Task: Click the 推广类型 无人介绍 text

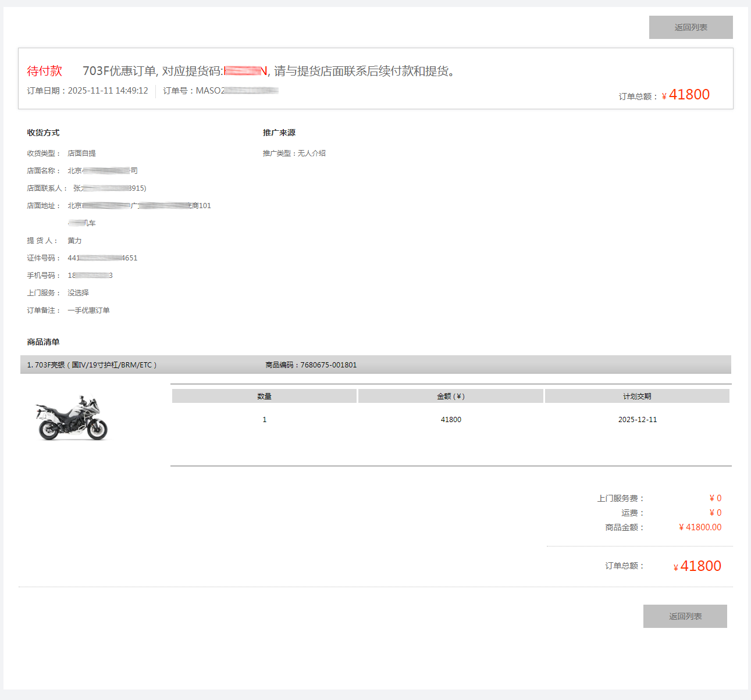Action: click(294, 153)
